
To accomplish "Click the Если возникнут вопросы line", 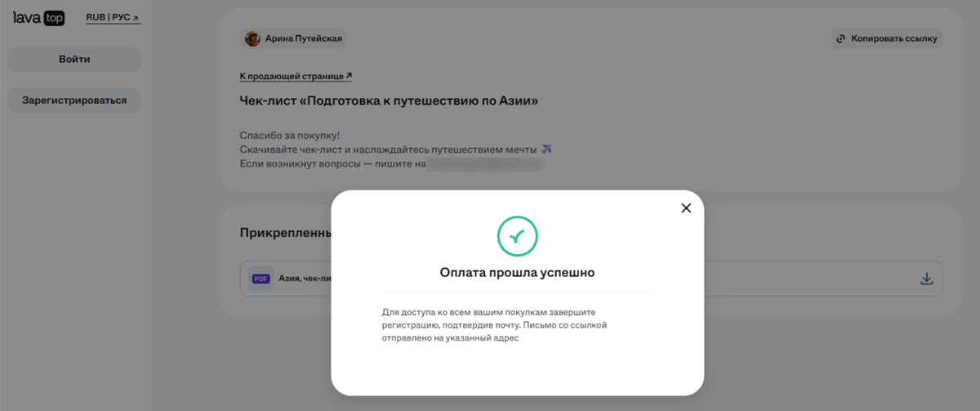I will click(333, 164).
